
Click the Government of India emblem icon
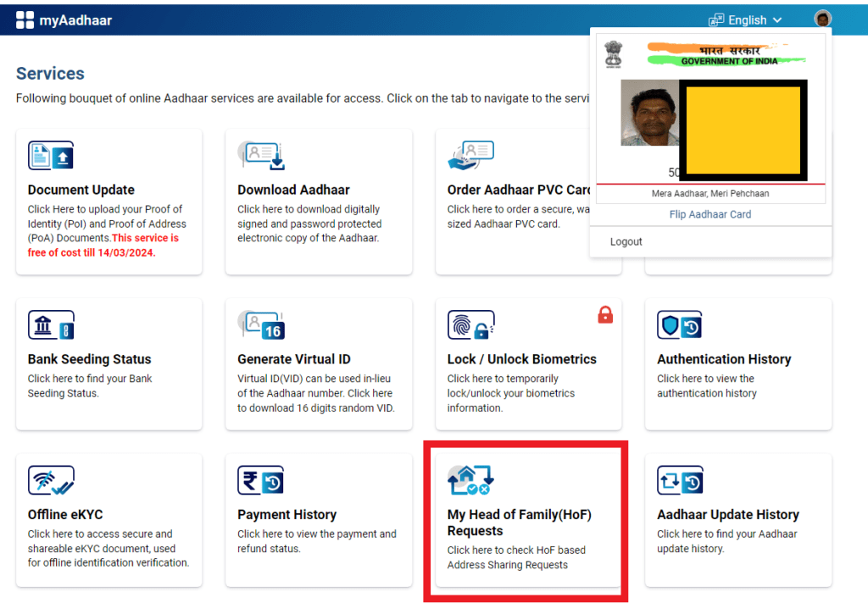pyautogui.click(x=614, y=54)
